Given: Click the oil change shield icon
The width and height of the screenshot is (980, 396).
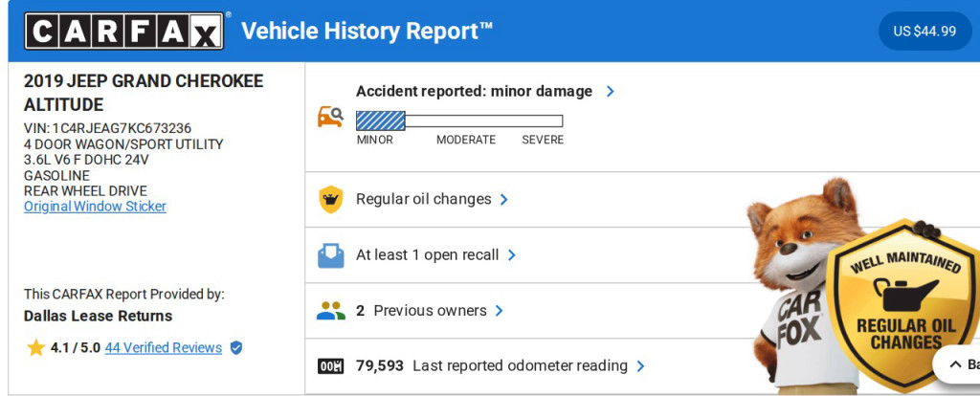Looking at the screenshot, I should (330, 200).
